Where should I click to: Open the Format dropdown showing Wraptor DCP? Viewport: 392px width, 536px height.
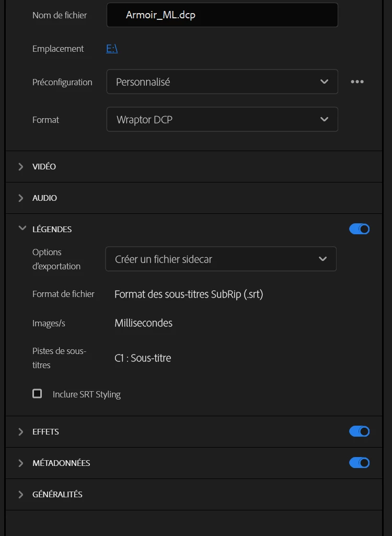click(222, 120)
